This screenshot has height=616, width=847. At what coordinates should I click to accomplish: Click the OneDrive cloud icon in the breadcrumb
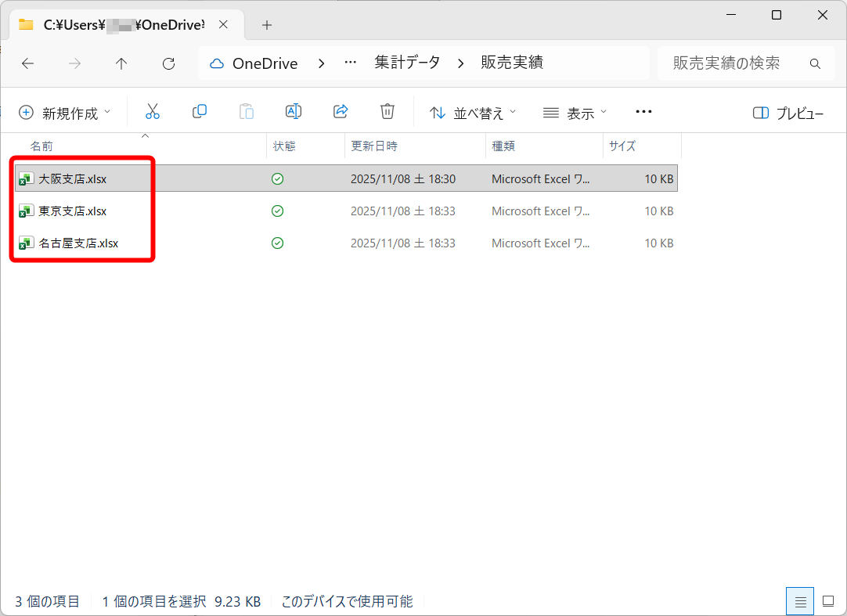tap(220, 63)
